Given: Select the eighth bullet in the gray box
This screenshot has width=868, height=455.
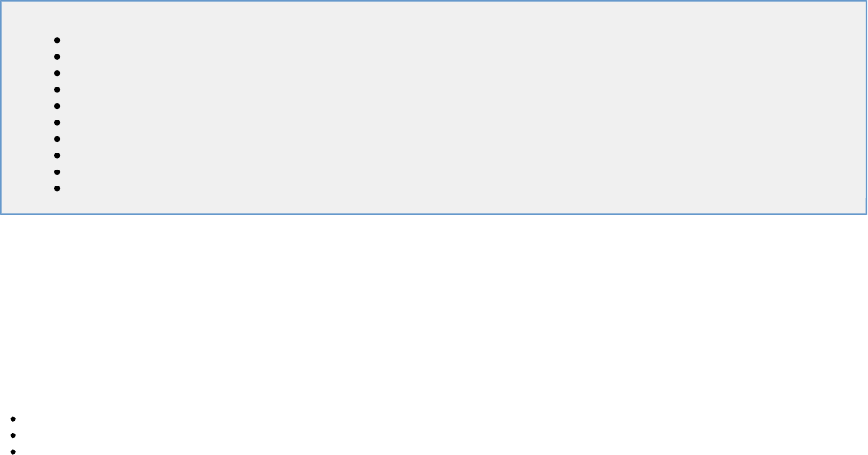Looking at the screenshot, I should coord(57,155).
